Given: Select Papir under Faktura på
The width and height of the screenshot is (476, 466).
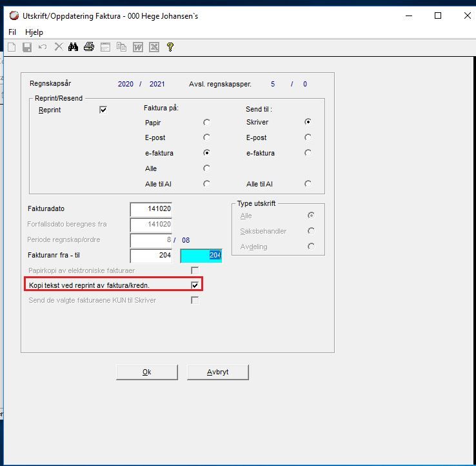Looking at the screenshot, I should coord(207,123).
